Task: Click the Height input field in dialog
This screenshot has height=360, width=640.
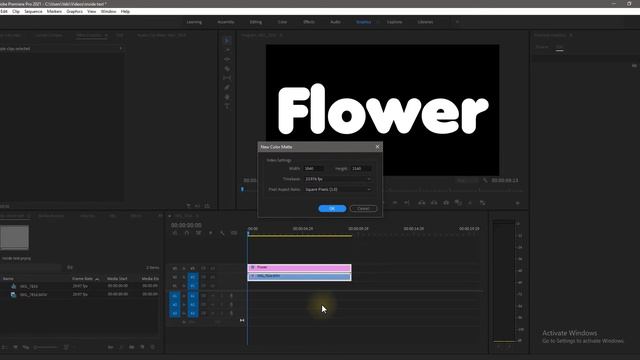Action: 361,169
